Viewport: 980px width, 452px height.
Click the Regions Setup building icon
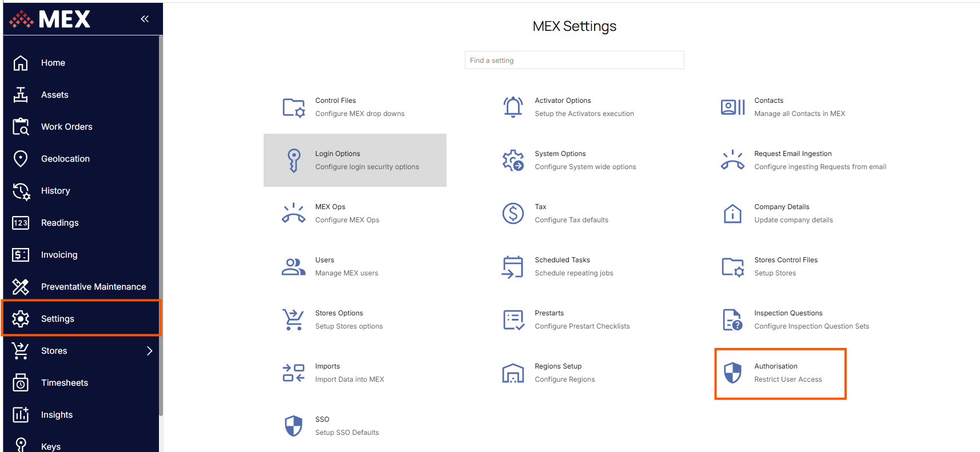[x=513, y=373]
